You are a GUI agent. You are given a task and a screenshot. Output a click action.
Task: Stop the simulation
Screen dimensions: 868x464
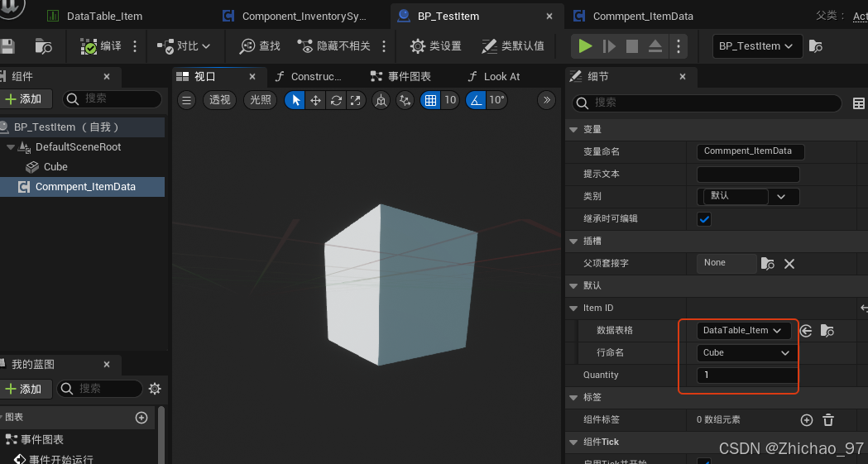coord(632,45)
